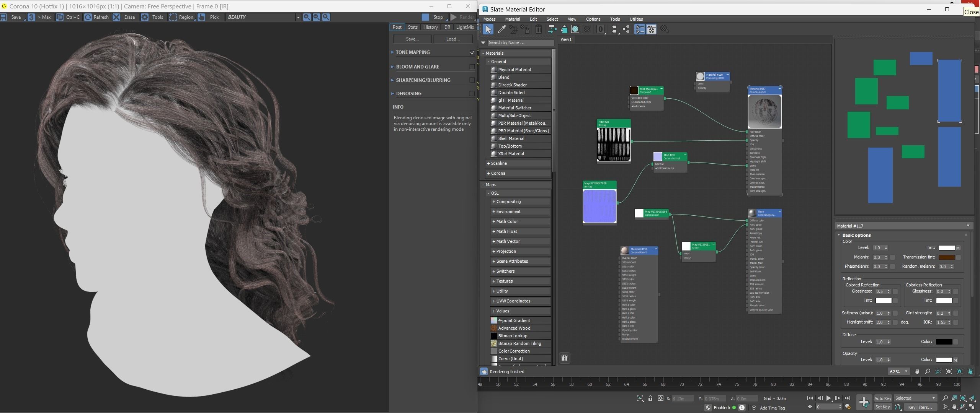This screenshot has height=413, width=980.
Task: Click Lay Out Children icon
Action: tap(626, 29)
